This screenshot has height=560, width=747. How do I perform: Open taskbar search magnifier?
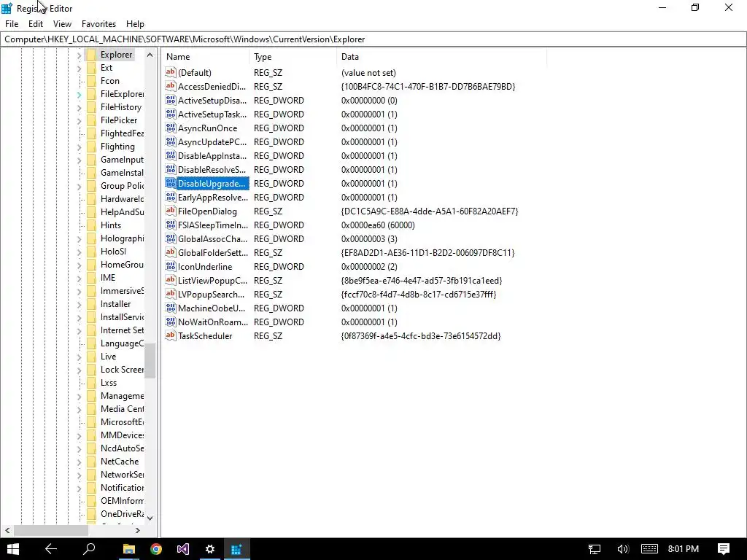pos(89,549)
